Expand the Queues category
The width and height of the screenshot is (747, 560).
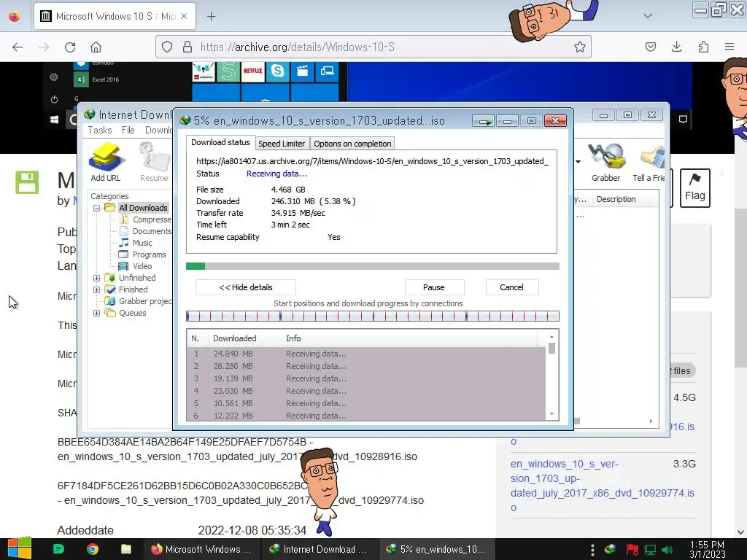[x=97, y=314]
